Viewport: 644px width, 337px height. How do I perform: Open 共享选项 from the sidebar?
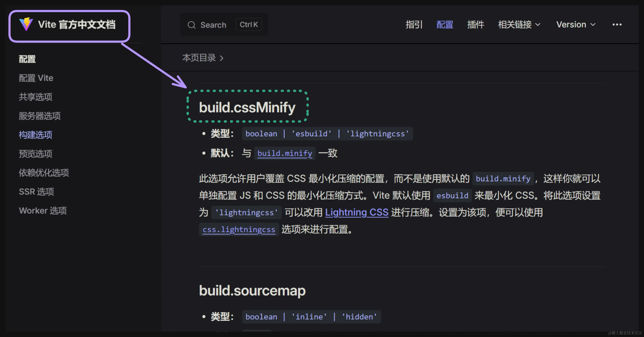pos(35,97)
